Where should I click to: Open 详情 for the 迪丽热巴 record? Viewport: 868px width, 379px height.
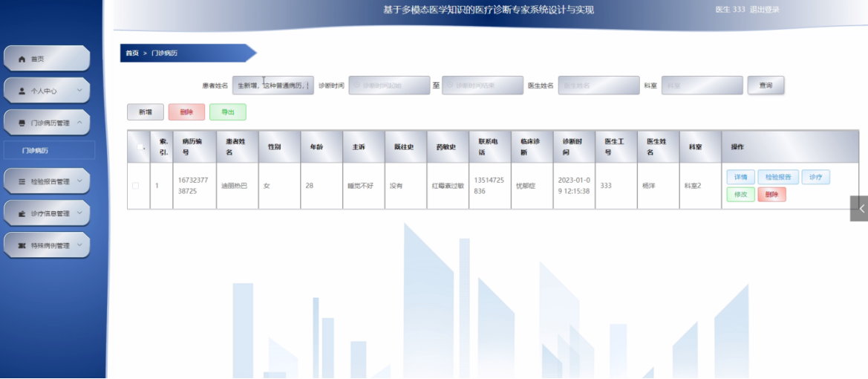[741, 178]
